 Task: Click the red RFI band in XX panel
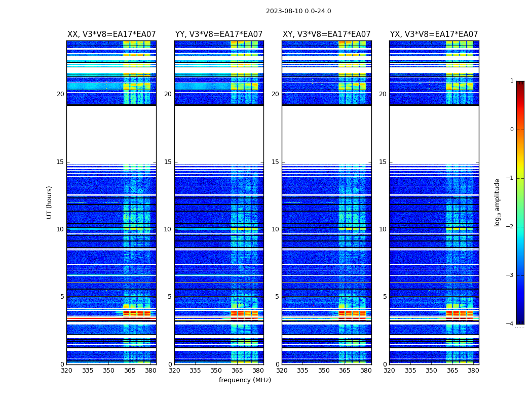[111, 319]
